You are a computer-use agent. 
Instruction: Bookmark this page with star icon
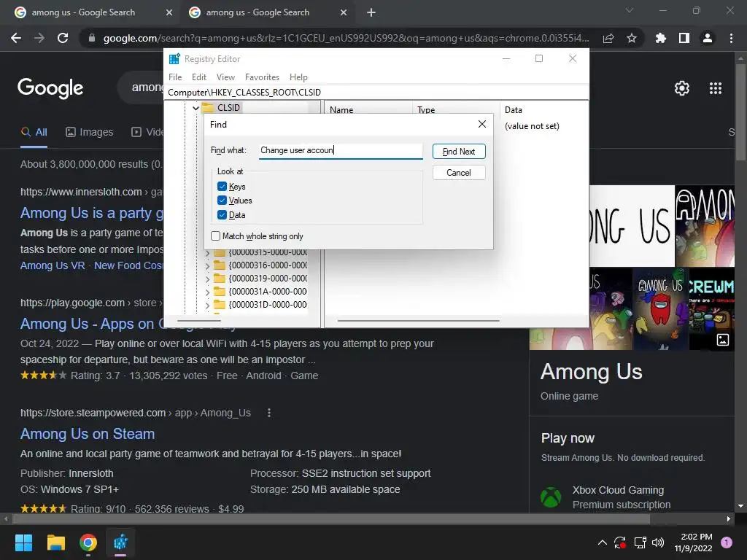click(x=632, y=38)
